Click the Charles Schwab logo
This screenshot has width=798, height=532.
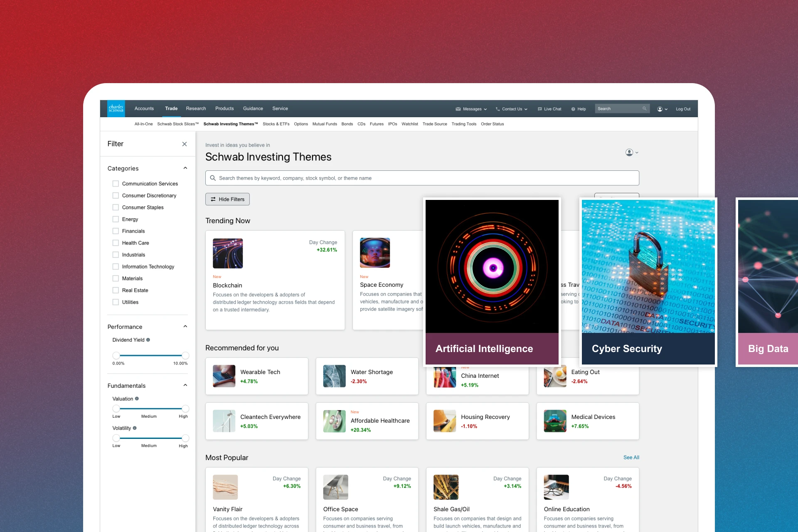coord(116,108)
